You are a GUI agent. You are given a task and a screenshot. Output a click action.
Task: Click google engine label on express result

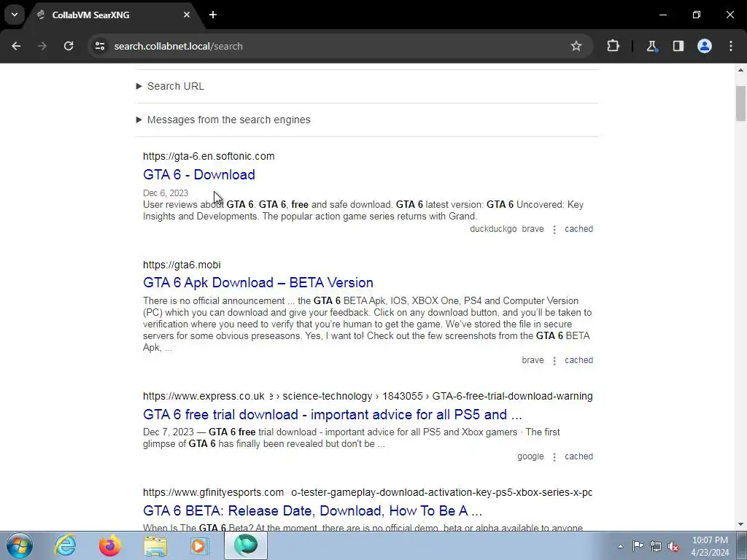[530, 456]
